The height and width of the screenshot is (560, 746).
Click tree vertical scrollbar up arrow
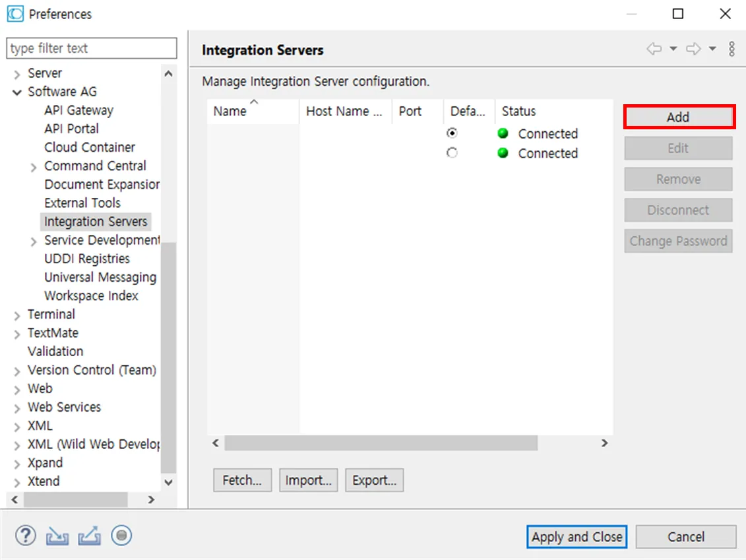(168, 73)
